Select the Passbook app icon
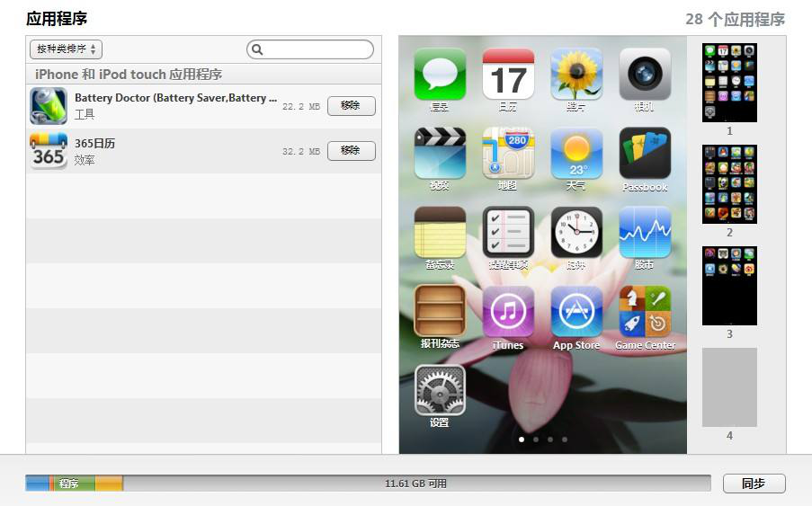Screen dimensions: 812x506 [645, 153]
